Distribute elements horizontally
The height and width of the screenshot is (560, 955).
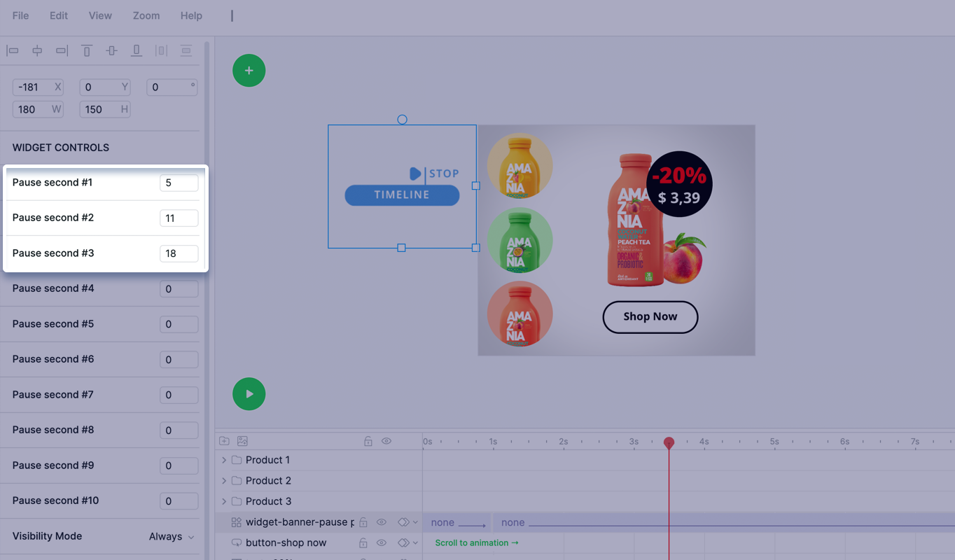point(161,50)
